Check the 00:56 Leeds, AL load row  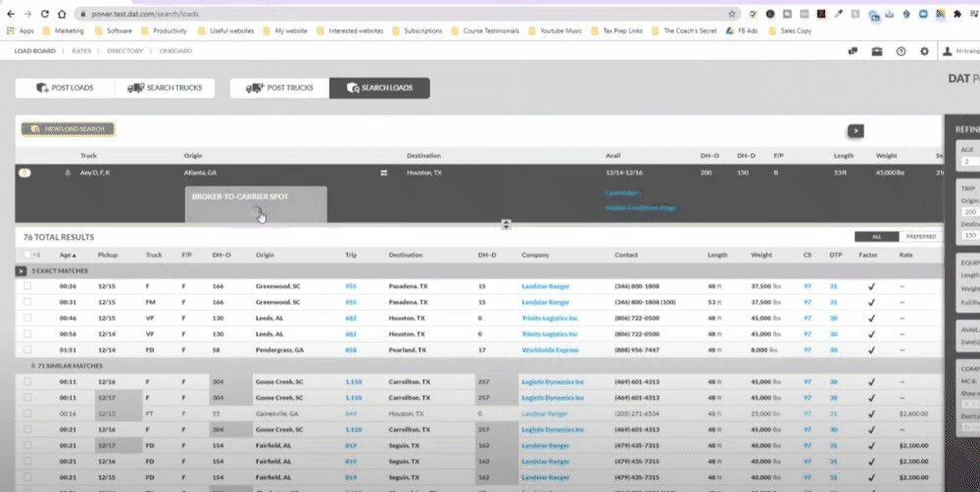pos(26,334)
